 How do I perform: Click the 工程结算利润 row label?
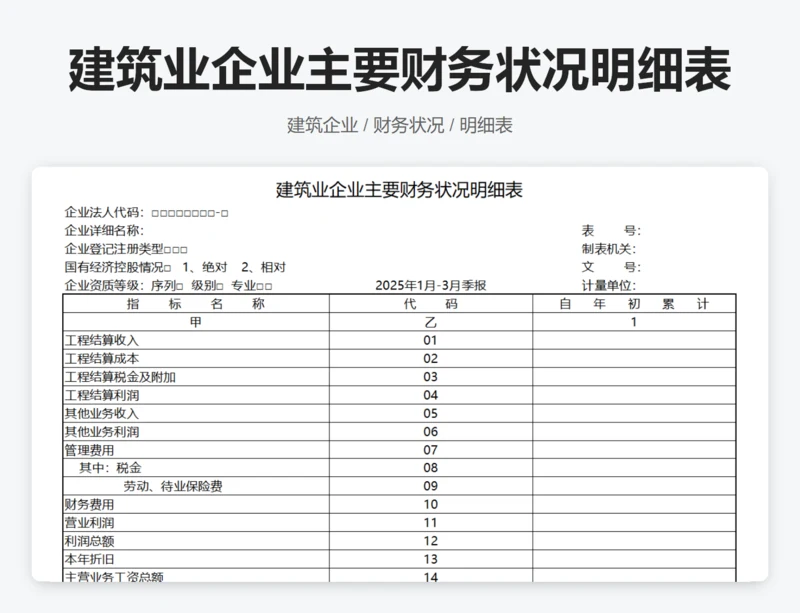[x=102, y=396]
